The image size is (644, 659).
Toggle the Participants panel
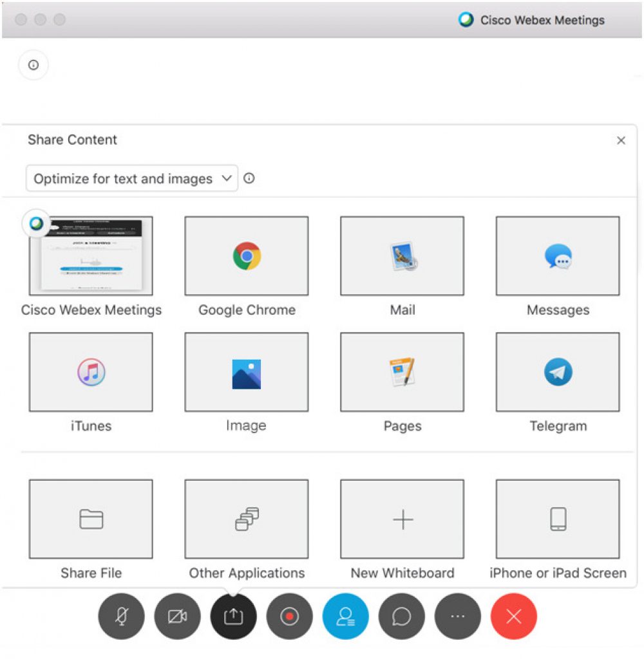pyautogui.click(x=345, y=617)
